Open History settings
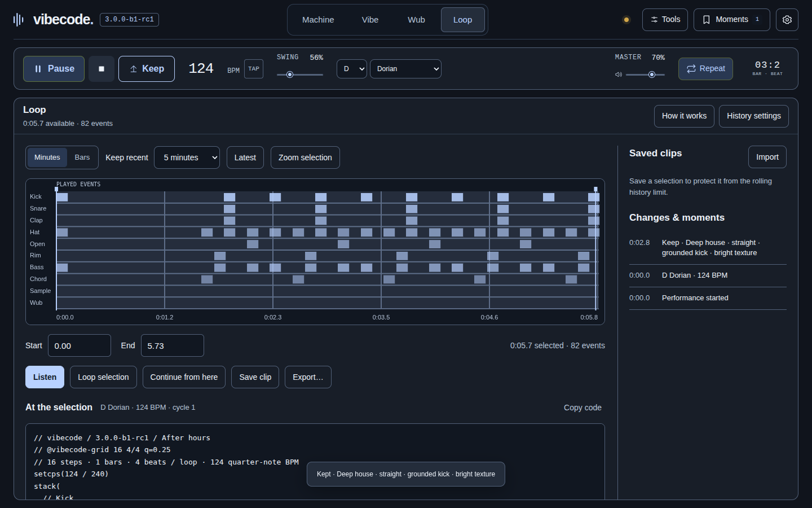Screen dimensions: 812x508 tap(753, 116)
